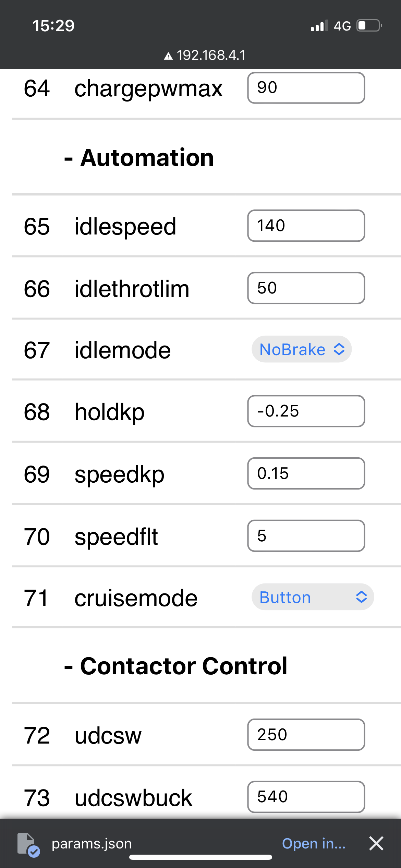401x868 pixels.
Task: Edit the idlespeed value field
Action: click(306, 226)
